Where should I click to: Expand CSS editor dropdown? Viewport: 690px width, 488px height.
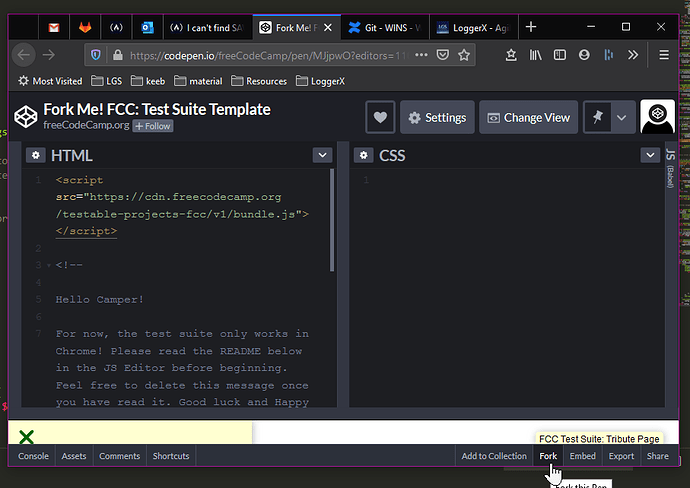650,155
